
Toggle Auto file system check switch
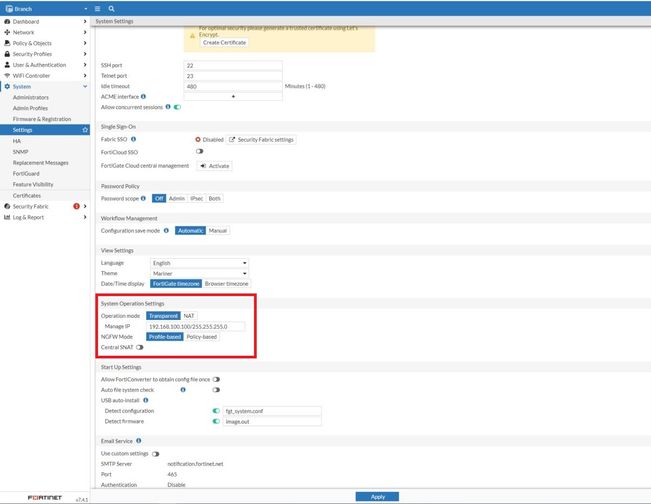click(216, 390)
